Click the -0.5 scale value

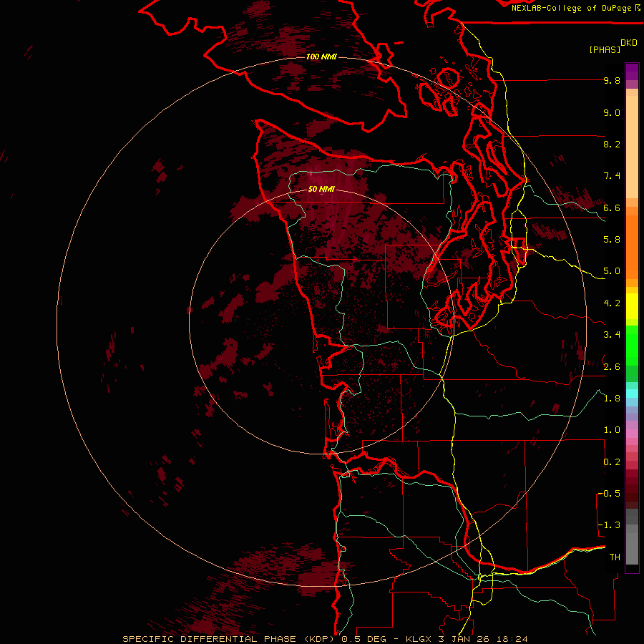[609, 494]
